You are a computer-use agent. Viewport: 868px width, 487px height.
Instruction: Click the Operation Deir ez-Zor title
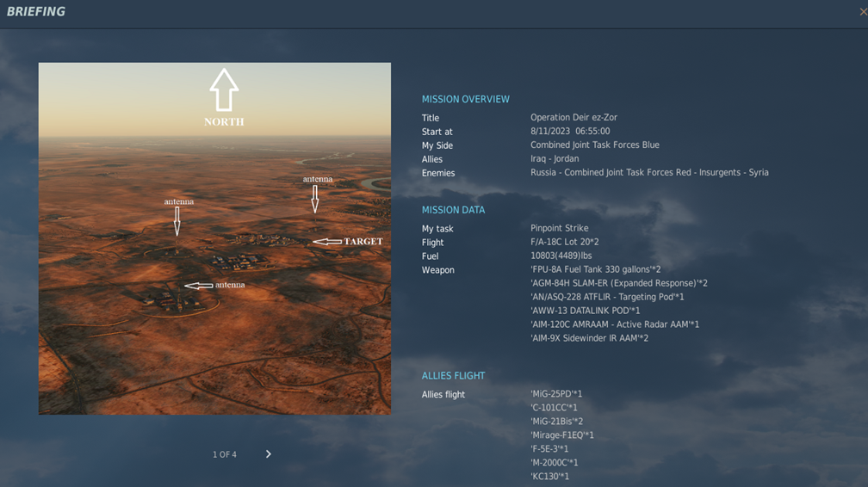(x=573, y=118)
